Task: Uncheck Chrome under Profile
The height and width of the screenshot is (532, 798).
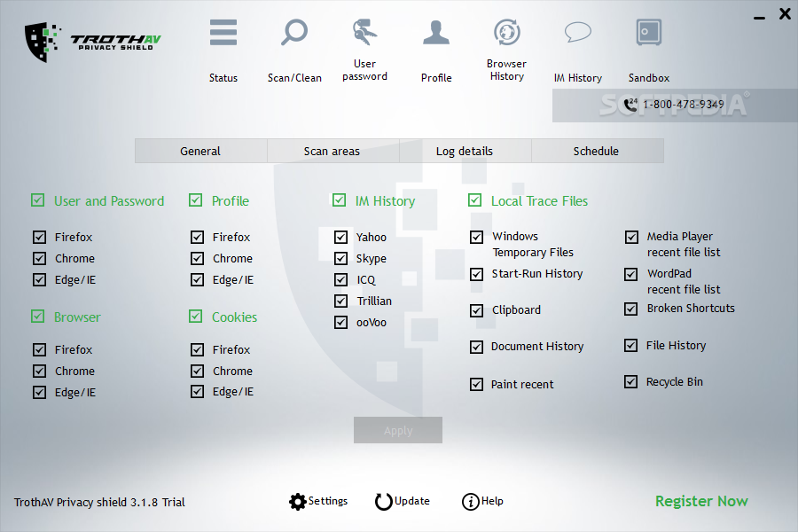Action: coord(197,258)
